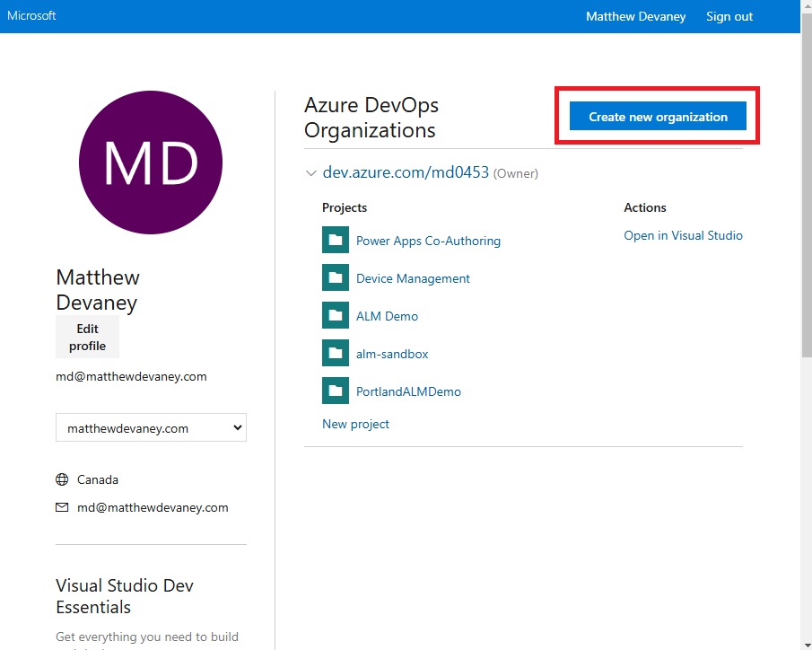The width and height of the screenshot is (812, 650).
Task: Open the PortlandALMDemo project
Action: point(408,391)
